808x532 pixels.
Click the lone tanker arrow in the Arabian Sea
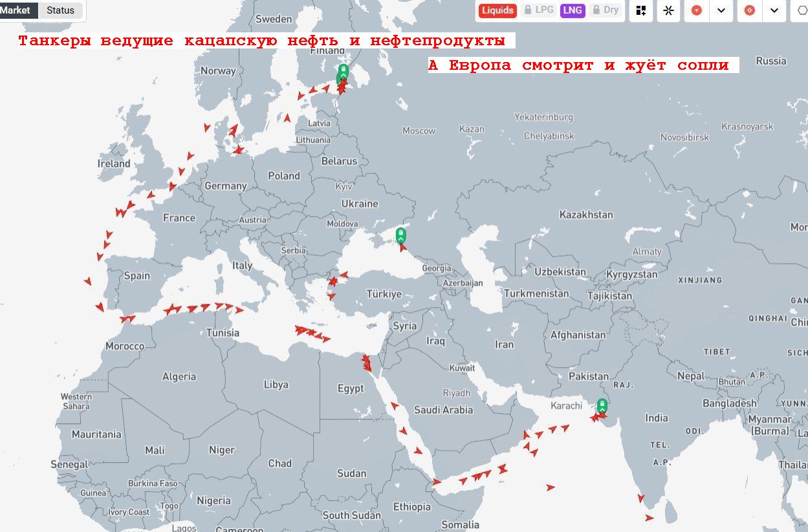[551, 487]
